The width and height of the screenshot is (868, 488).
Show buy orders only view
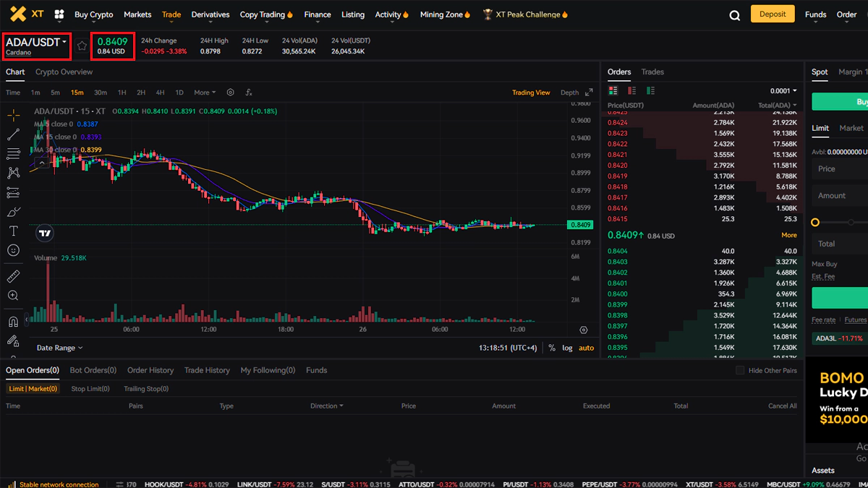[651, 90]
